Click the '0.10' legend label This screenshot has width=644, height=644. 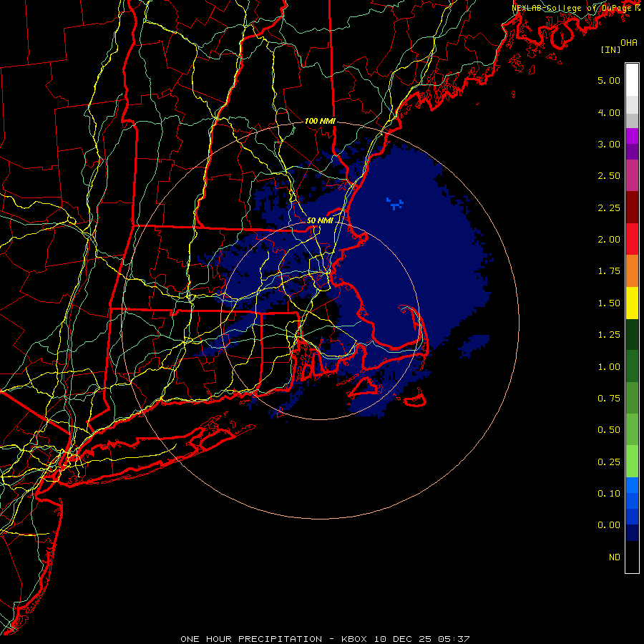(609, 494)
